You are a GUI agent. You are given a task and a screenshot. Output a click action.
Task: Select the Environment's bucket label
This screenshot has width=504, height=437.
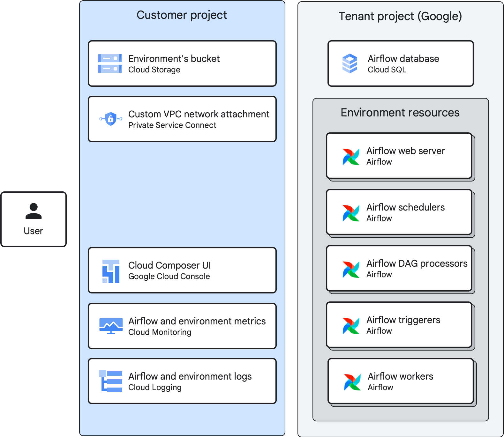(x=174, y=59)
